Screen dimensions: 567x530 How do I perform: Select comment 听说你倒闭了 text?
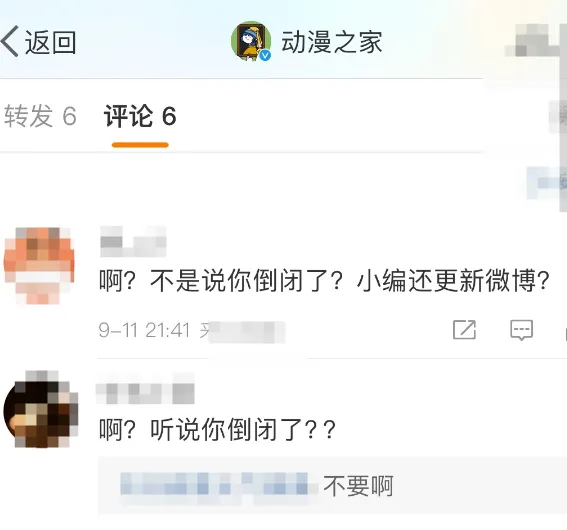218,429
